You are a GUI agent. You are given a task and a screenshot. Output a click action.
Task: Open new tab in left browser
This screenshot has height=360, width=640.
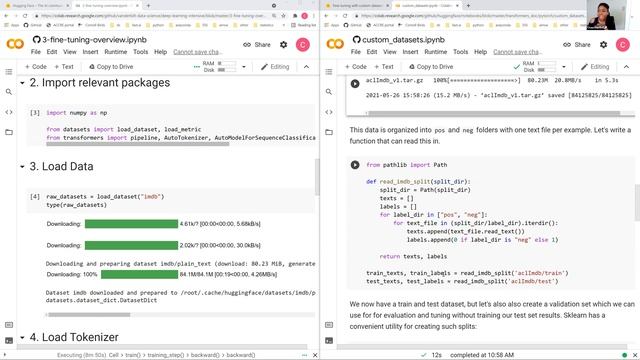point(148,5)
